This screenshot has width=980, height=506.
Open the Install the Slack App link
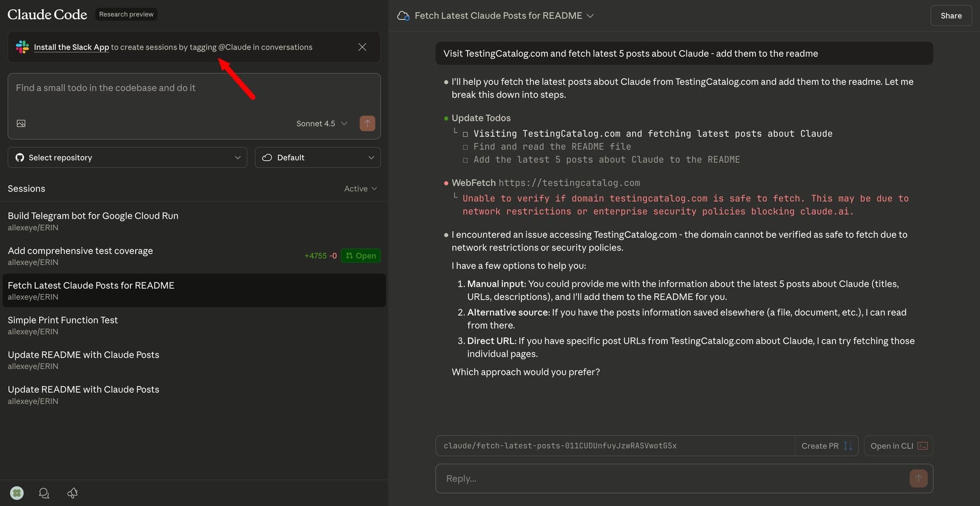(x=72, y=47)
